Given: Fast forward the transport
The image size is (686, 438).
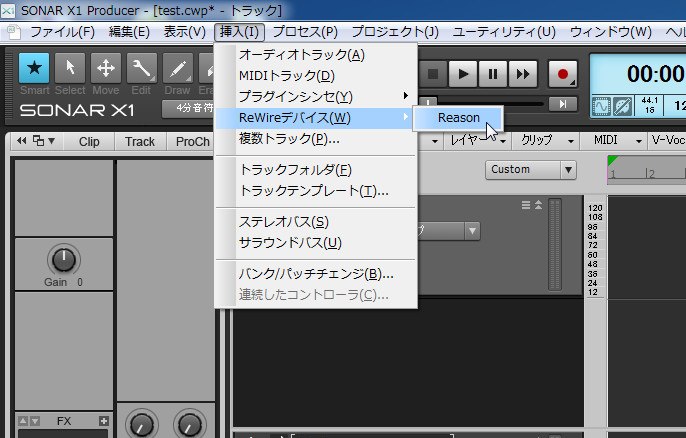Looking at the screenshot, I should [523, 74].
